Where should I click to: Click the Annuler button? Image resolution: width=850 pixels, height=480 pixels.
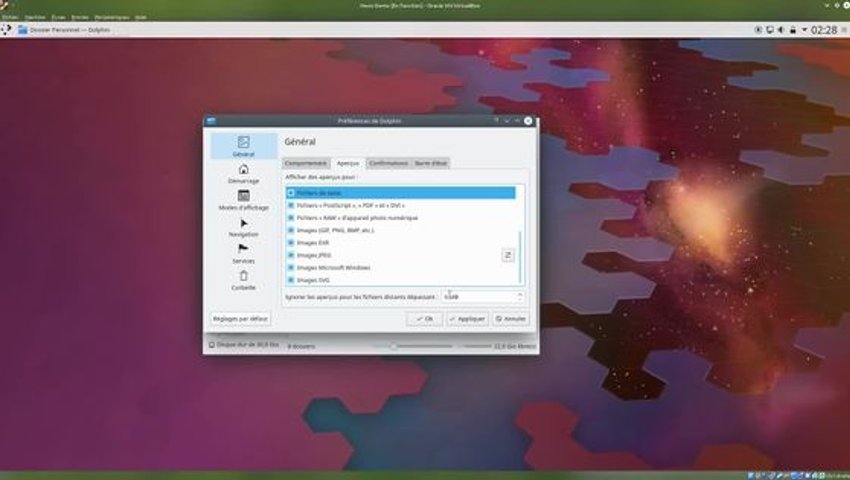(511, 319)
